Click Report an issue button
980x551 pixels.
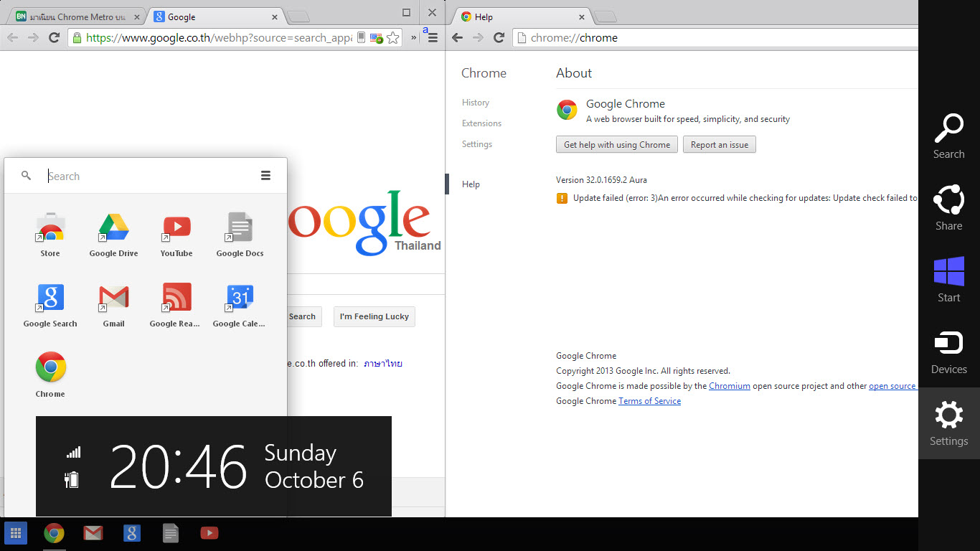720,145
